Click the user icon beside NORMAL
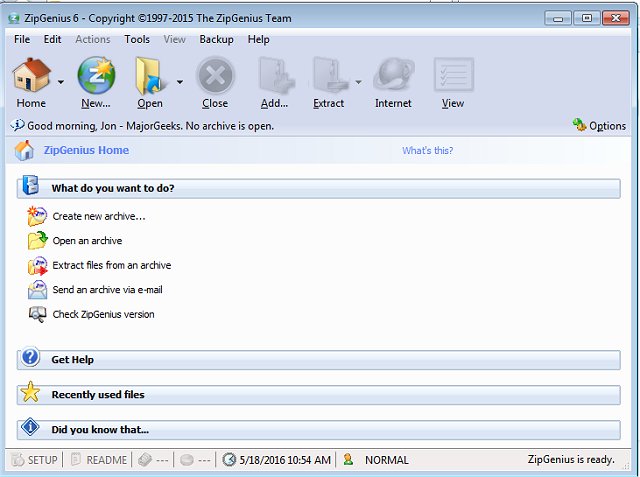The image size is (640, 477). (x=348, y=459)
